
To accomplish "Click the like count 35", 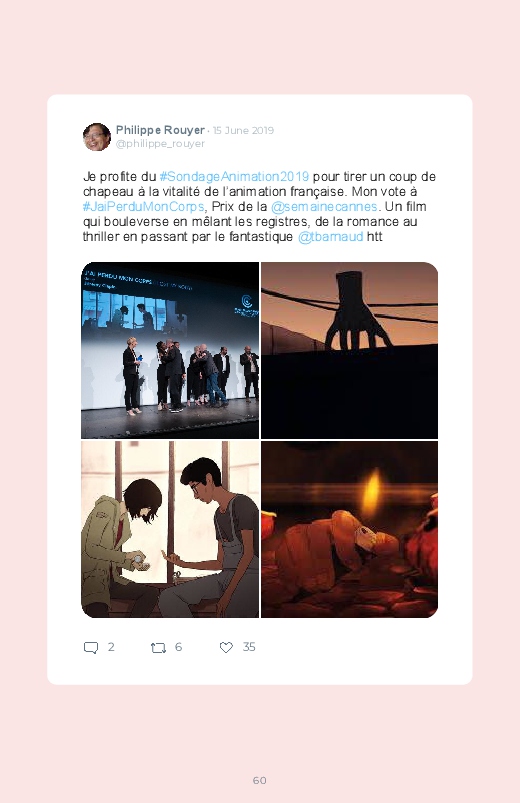I will 249,647.
